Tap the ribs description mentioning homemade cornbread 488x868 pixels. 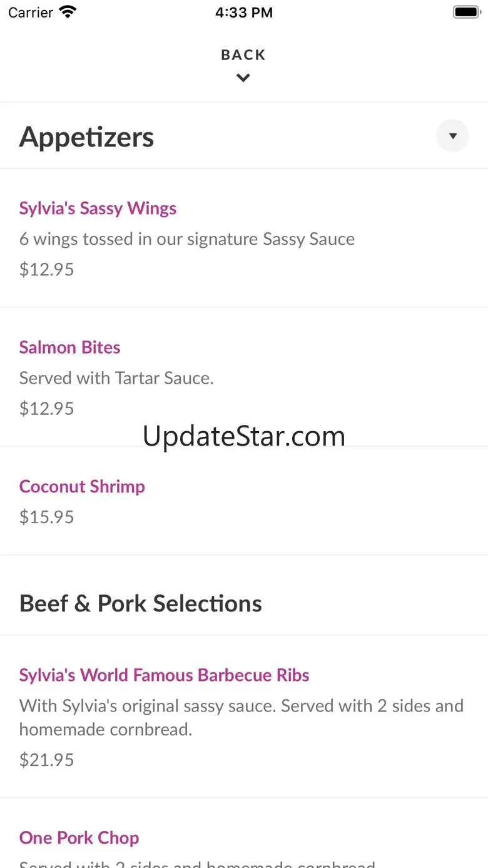click(x=241, y=717)
